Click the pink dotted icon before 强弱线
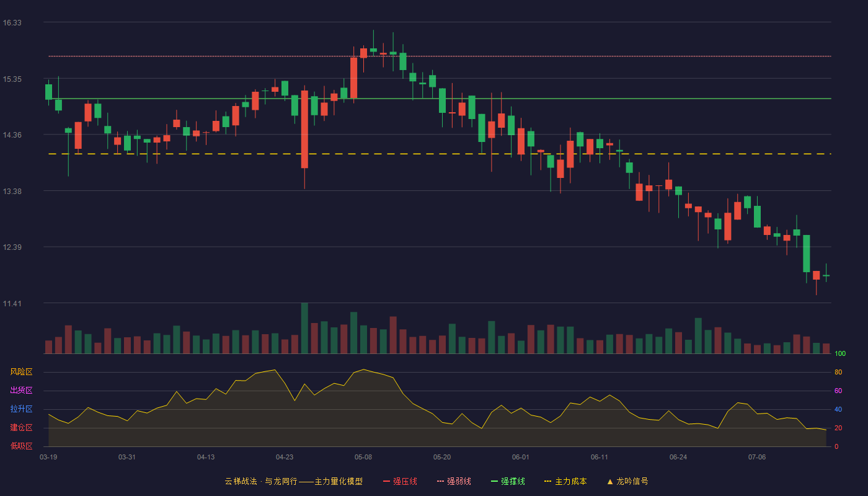Image resolution: width=868 pixels, height=496 pixels. click(441, 481)
